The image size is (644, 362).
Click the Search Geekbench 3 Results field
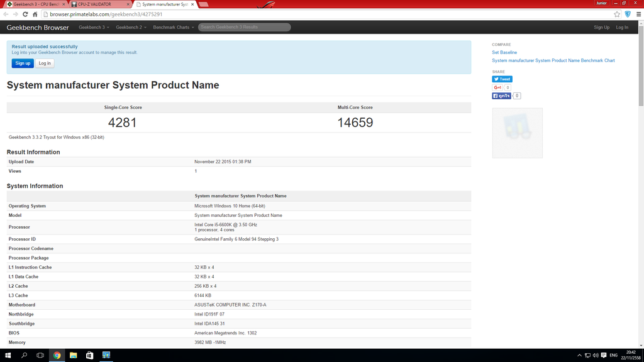coord(245,27)
